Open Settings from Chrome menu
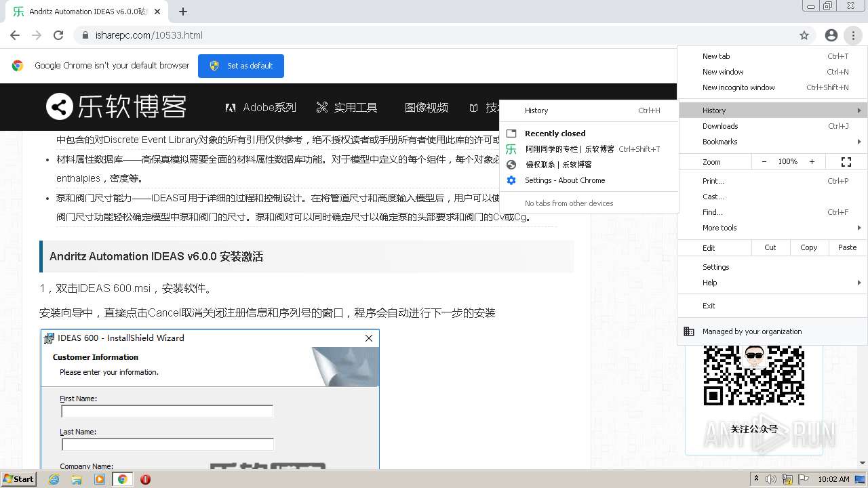Screen dimensions: 868x488 (772, 267)
